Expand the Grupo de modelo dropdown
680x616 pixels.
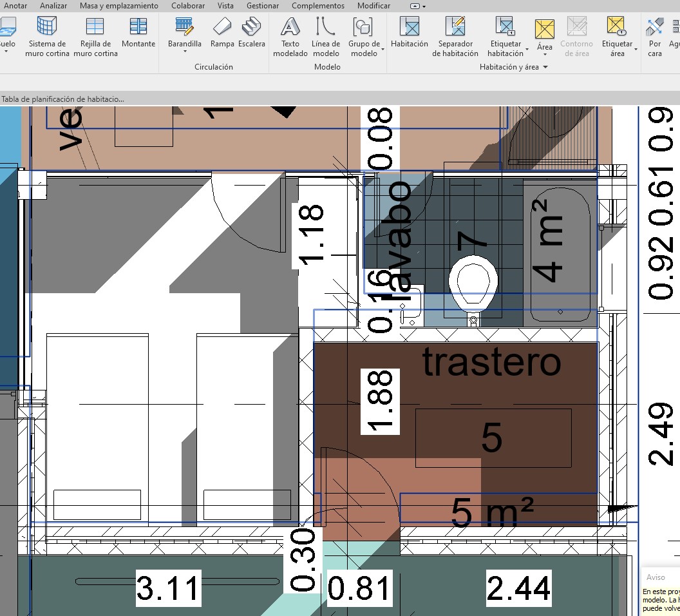(382, 50)
